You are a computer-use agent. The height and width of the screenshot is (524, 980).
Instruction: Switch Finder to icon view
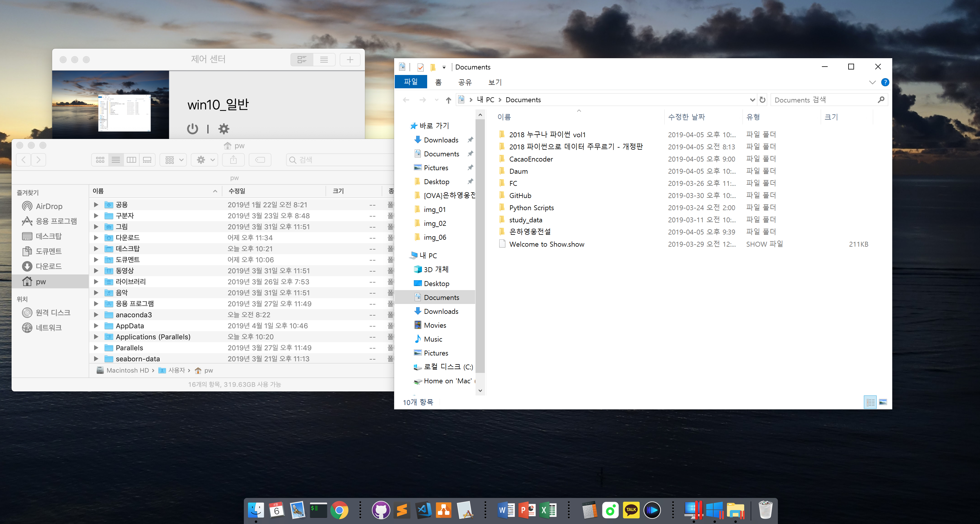[x=100, y=160]
